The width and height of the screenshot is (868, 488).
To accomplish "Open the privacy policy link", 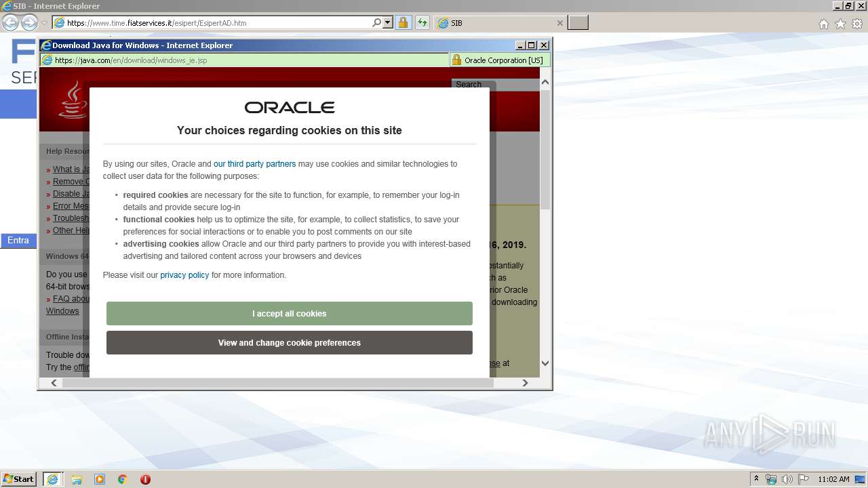I will pyautogui.click(x=184, y=275).
